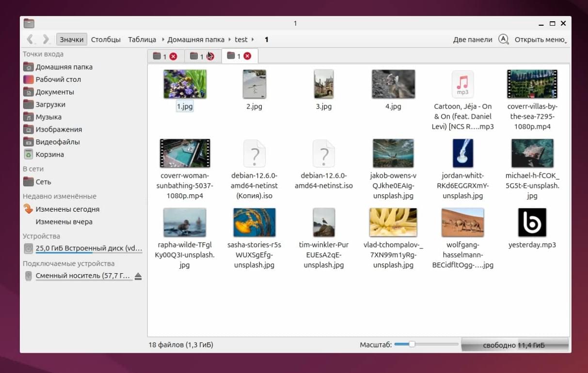
Task: Close the third active tab via red X
Action: pyautogui.click(x=247, y=56)
